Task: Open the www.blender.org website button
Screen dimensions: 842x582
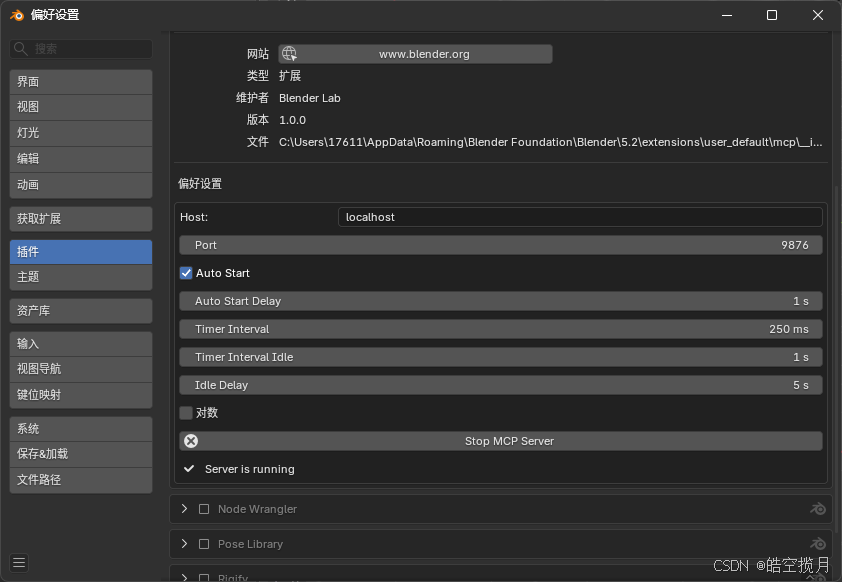Action: click(x=416, y=54)
